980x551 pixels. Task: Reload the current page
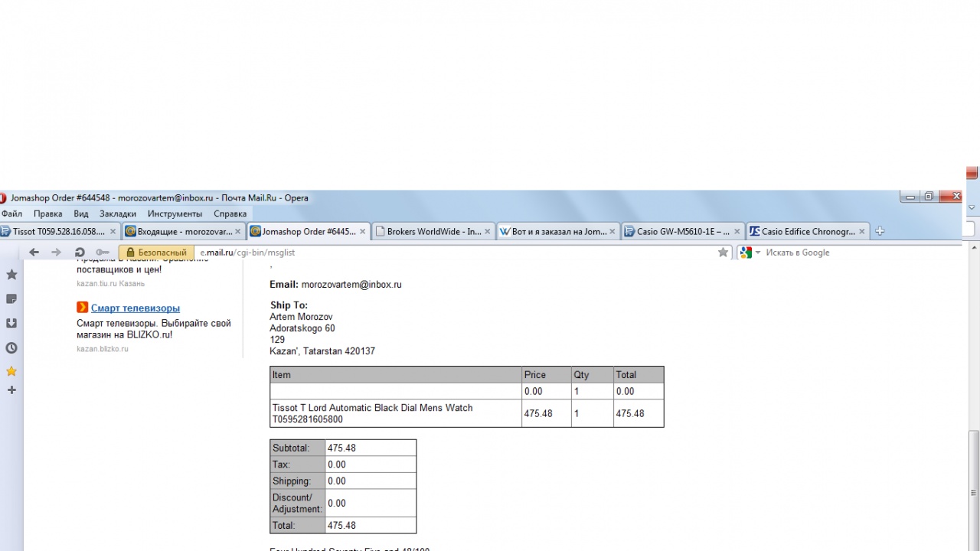click(80, 253)
